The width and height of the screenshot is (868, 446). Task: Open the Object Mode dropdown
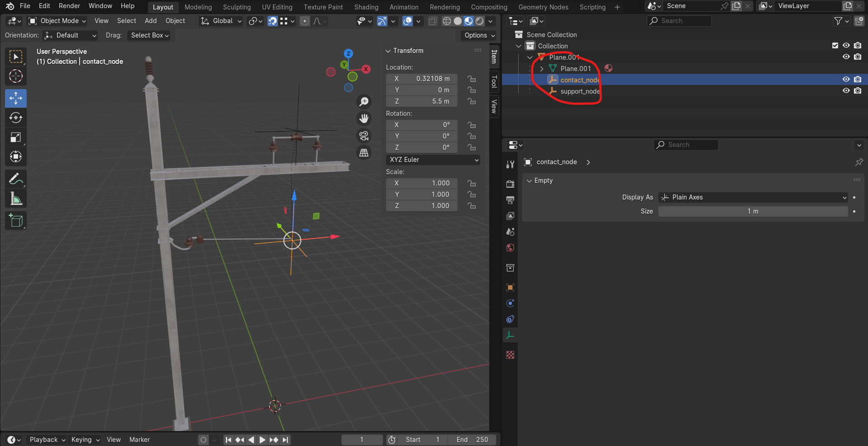pyautogui.click(x=57, y=21)
